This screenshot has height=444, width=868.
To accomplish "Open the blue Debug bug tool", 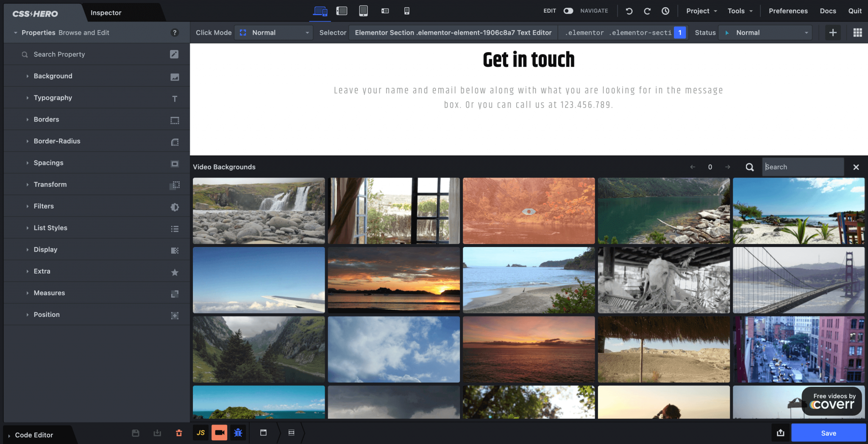I will (238, 433).
